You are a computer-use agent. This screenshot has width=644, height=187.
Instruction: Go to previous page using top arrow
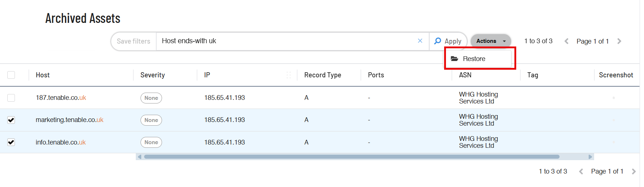[566, 41]
